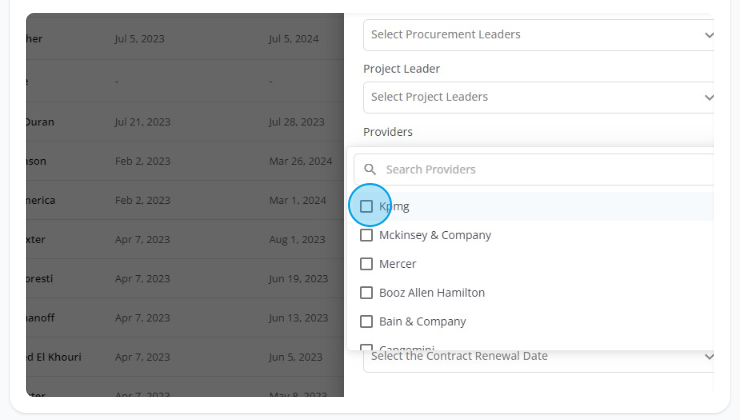Enable the Booz Allen Hamilton checkbox
Viewport: 740px width, 420px height.
[x=366, y=293]
